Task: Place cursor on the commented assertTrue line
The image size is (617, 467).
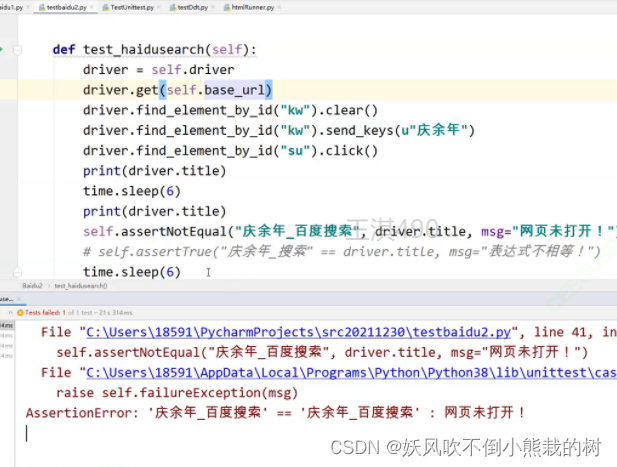Action: [340, 252]
